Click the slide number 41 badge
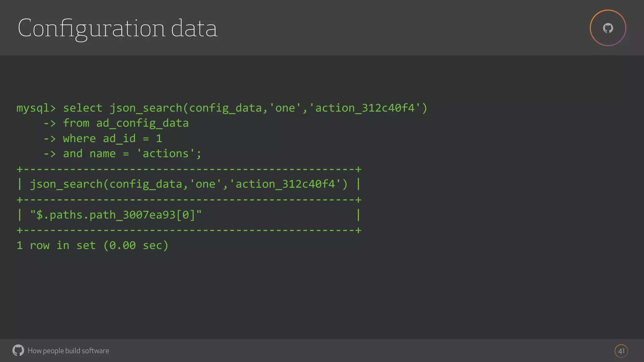Image resolution: width=644 pixels, height=362 pixels. 621,351
